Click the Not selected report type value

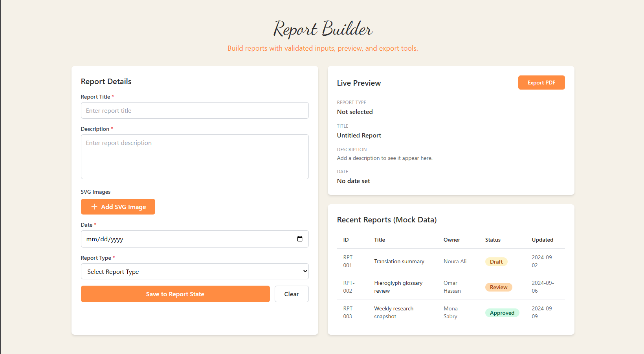click(355, 112)
